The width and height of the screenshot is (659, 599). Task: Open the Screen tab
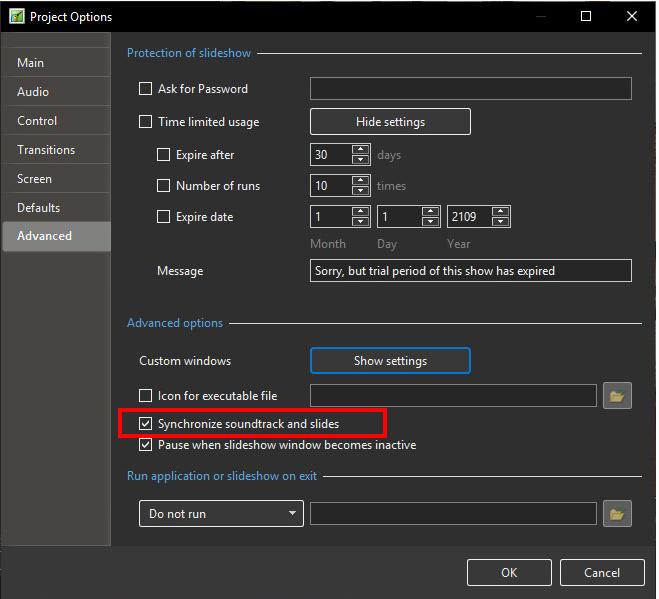[58, 179]
